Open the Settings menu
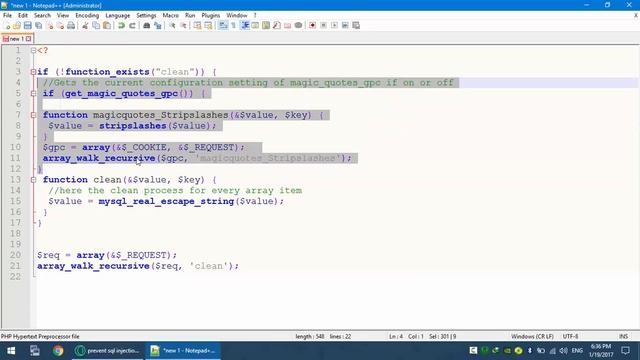This screenshot has width=640, height=360. 146,16
